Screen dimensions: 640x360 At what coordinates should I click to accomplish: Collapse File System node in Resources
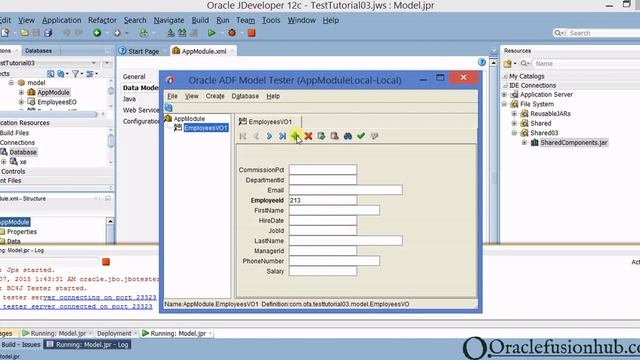(504, 104)
